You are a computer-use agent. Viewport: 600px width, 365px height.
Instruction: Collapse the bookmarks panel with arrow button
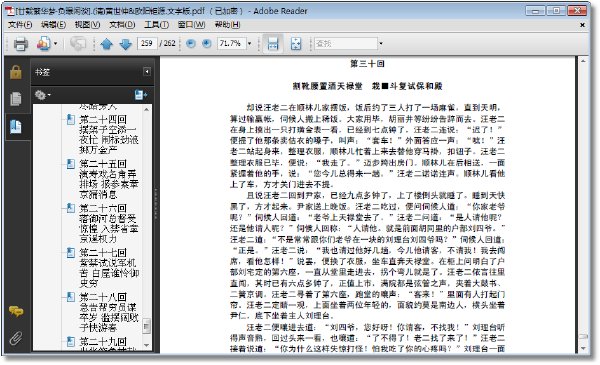pyautogui.click(x=147, y=72)
